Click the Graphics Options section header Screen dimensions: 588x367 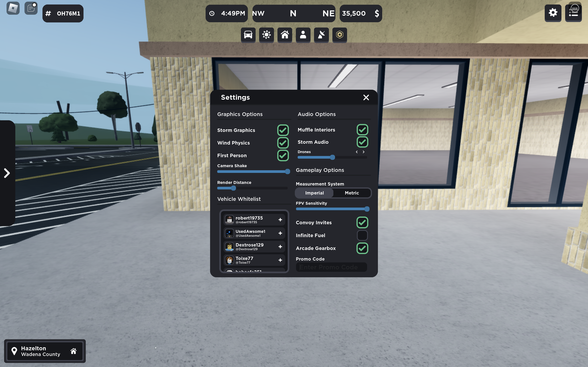coord(240,114)
